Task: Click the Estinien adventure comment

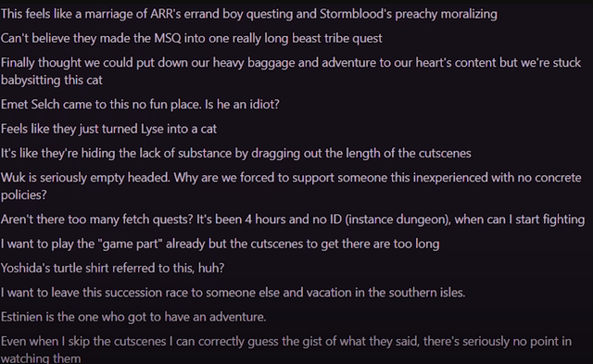Action: point(133,317)
